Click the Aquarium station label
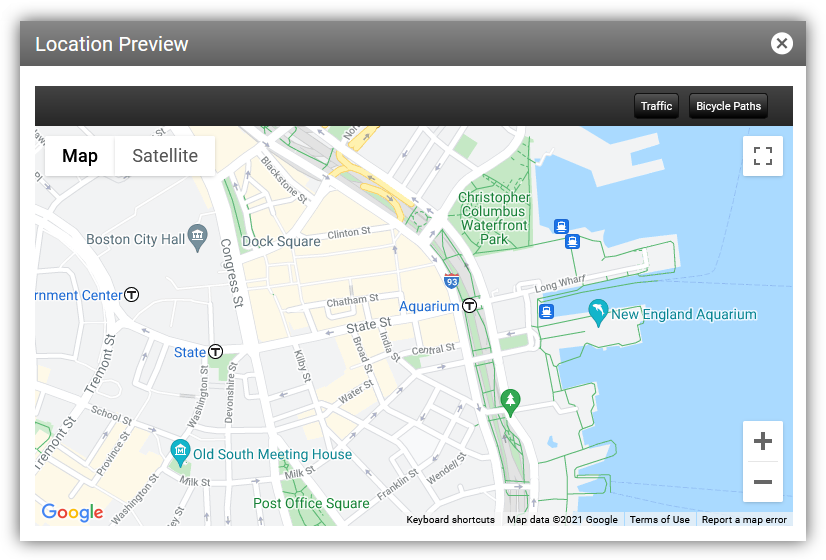The height and width of the screenshot is (560, 826). click(429, 306)
